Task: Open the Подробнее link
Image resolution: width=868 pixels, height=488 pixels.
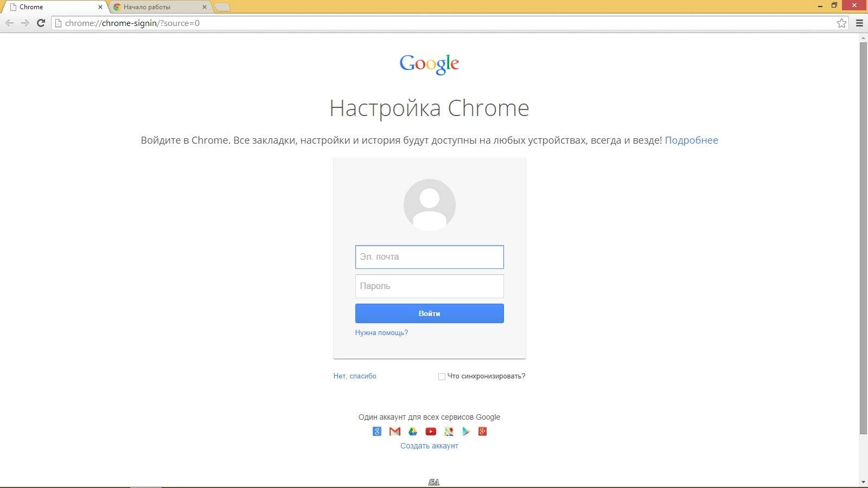Action: [691, 140]
